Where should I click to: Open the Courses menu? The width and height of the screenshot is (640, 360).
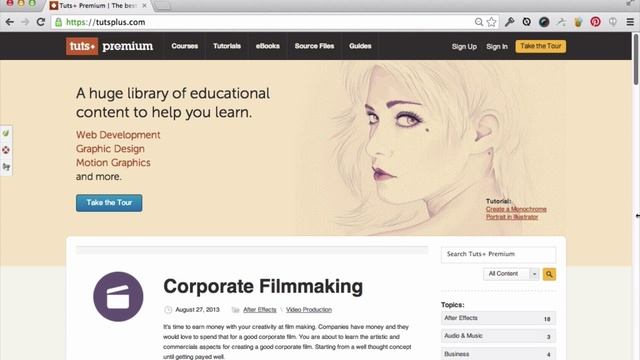(184, 46)
